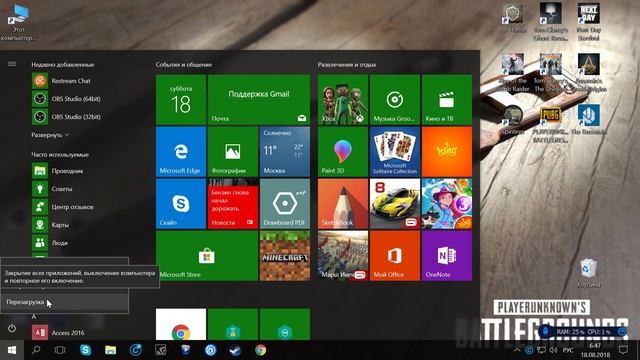Open the Bubble Witch 3 game tile
Image resolution: width=640 pixels, height=360 pixels.
pyautogui.click(x=447, y=204)
